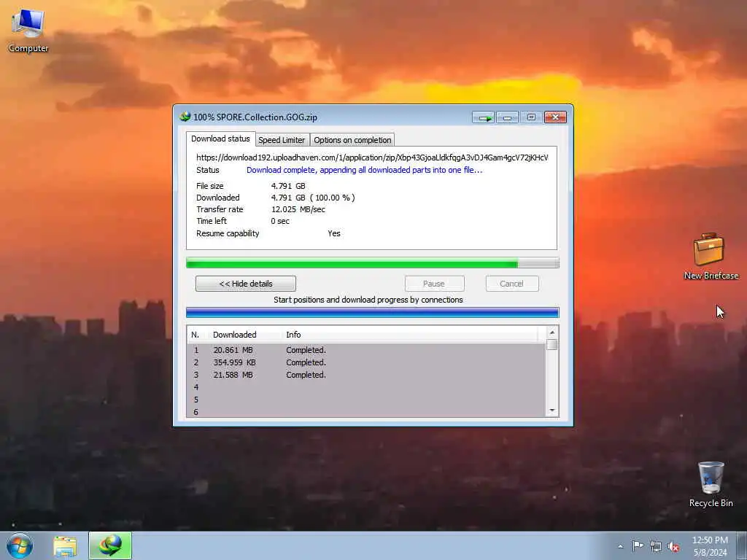Open the network icon in the system tray
Viewport: 747px width, 560px height.
pyautogui.click(x=656, y=547)
